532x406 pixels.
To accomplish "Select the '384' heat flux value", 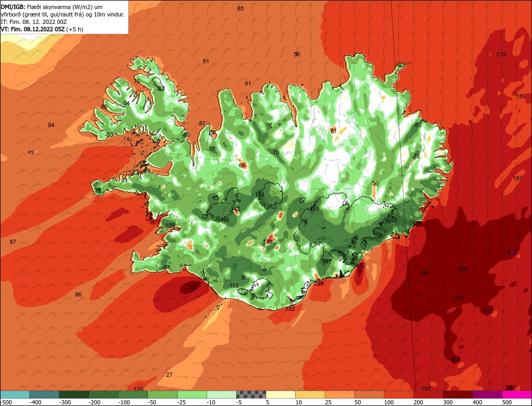I will tap(425, 273).
